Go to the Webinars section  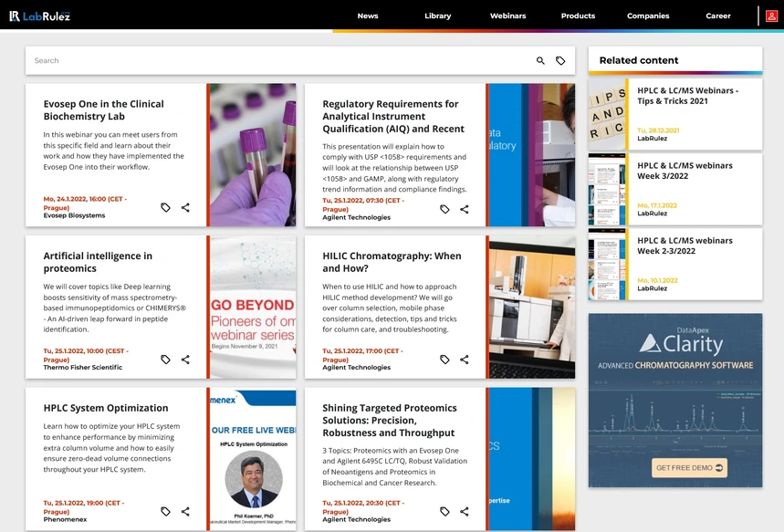coord(507,16)
